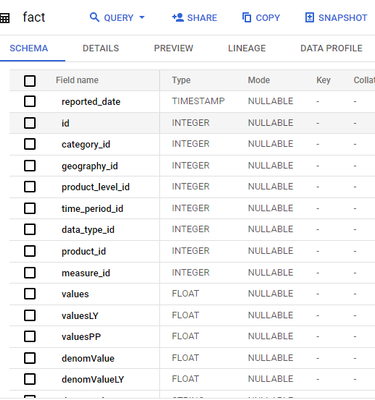The width and height of the screenshot is (375, 400).
Task: Check the category_id field checkbox
Action: (x=30, y=144)
